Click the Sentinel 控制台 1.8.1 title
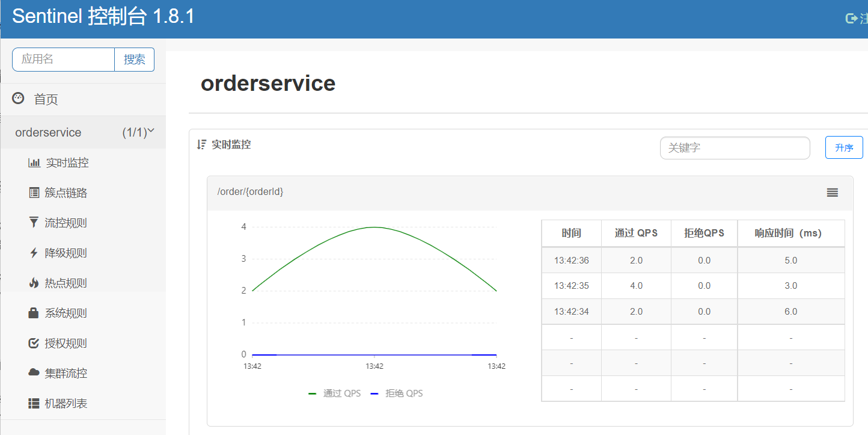 (x=103, y=16)
